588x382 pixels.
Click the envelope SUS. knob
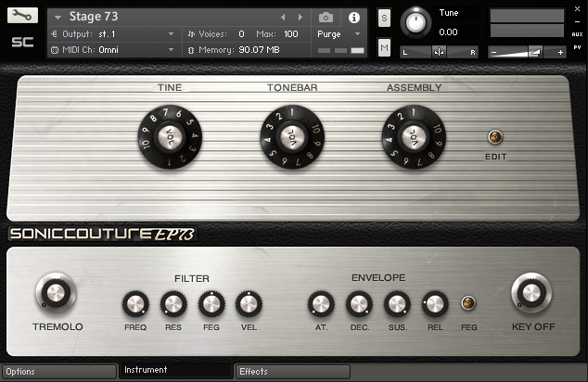pos(397,304)
